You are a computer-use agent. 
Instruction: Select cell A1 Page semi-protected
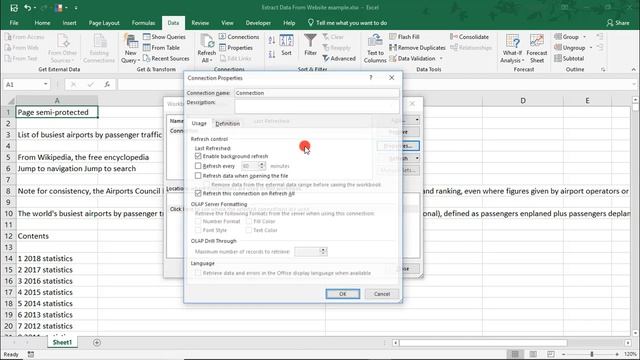coord(57,112)
